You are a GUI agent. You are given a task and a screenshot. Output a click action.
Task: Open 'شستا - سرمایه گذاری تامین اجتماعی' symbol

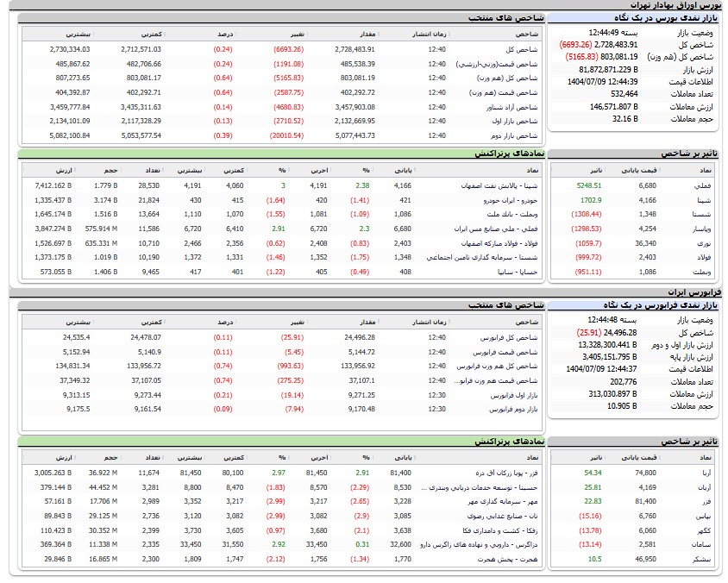coord(488,258)
